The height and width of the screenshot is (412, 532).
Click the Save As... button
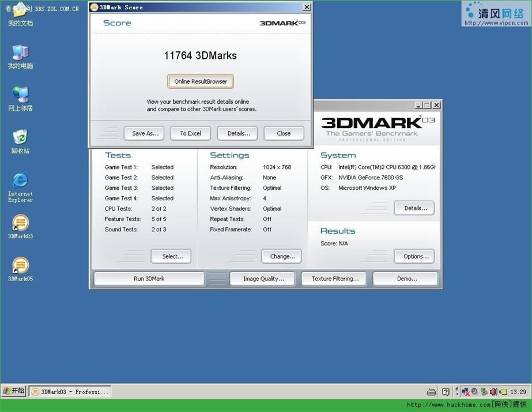[x=144, y=133]
